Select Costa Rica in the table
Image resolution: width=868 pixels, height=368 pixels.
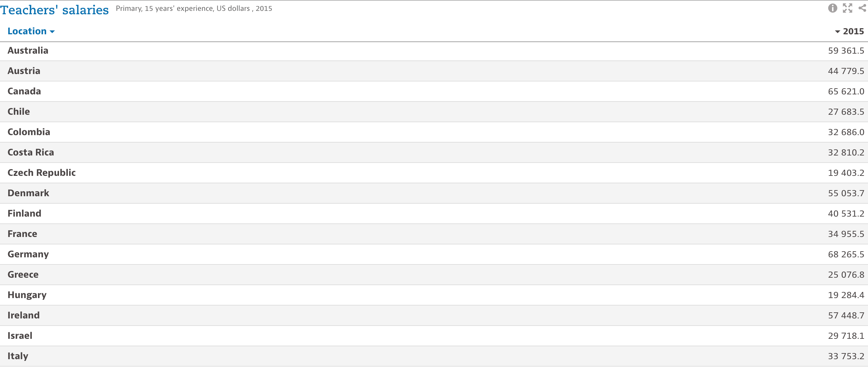[31, 152]
